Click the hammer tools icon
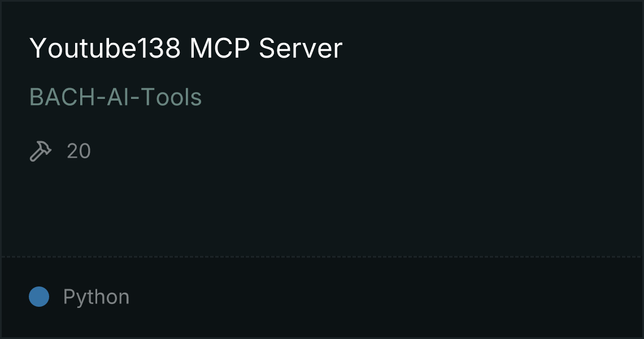Image resolution: width=644 pixels, height=339 pixels. tap(41, 151)
